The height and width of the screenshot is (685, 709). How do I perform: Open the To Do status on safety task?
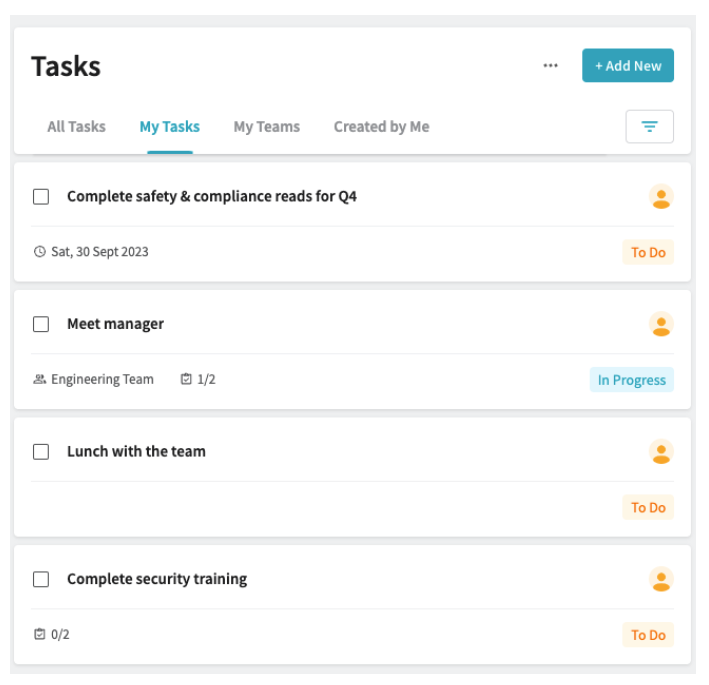click(x=648, y=252)
